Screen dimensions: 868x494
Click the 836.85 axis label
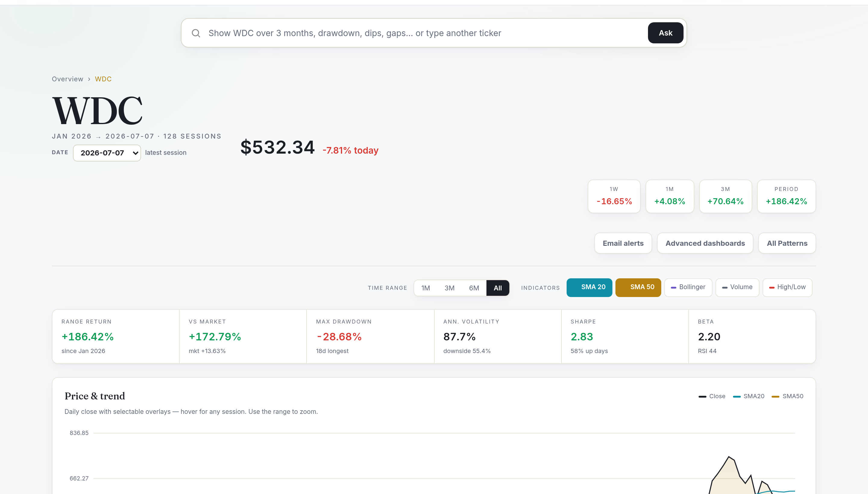point(79,433)
